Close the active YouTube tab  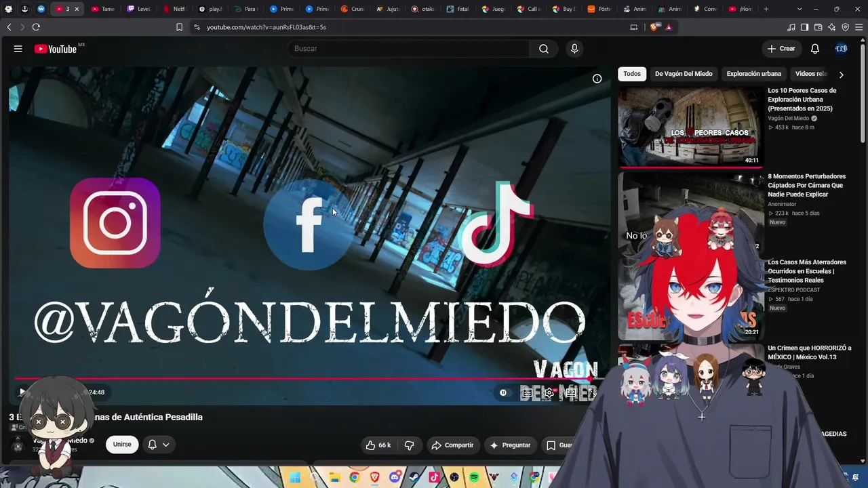(77, 9)
